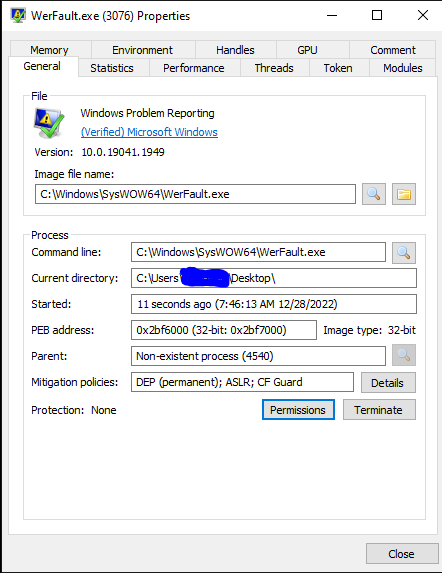Click the Permissions button
The width and height of the screenshot is (442, 573).
(298, 410)
